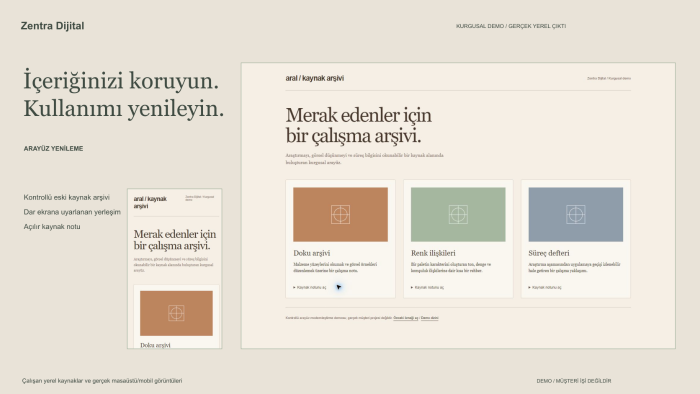Open the orange image in the mobile preview

pos(176,313)
